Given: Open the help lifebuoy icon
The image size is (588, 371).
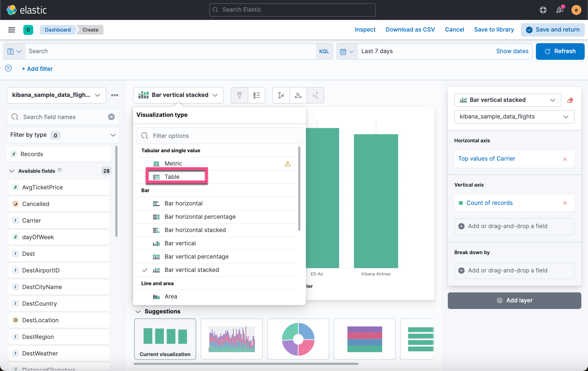Looking at the screenshot, I should (543, 10).
